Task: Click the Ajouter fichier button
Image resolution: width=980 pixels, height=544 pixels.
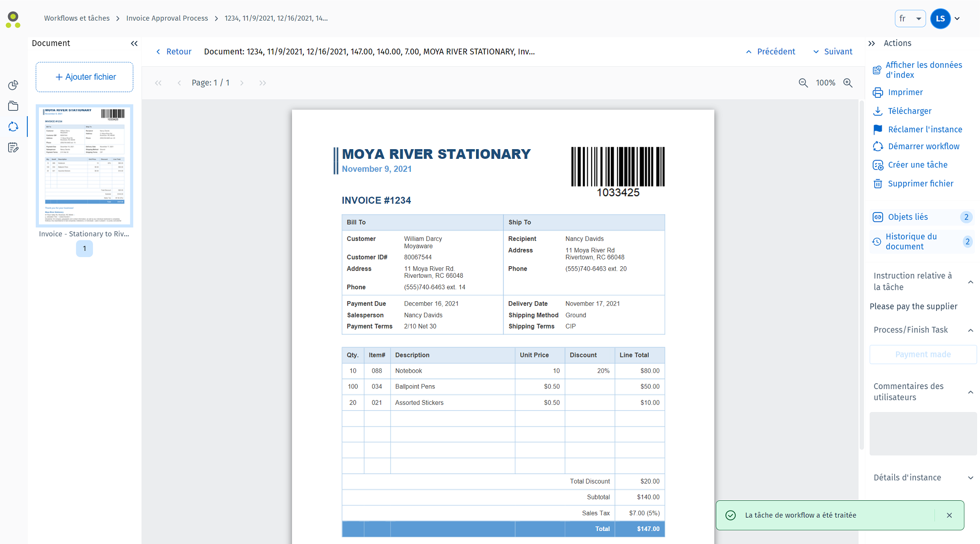Action: pos(85,77)
